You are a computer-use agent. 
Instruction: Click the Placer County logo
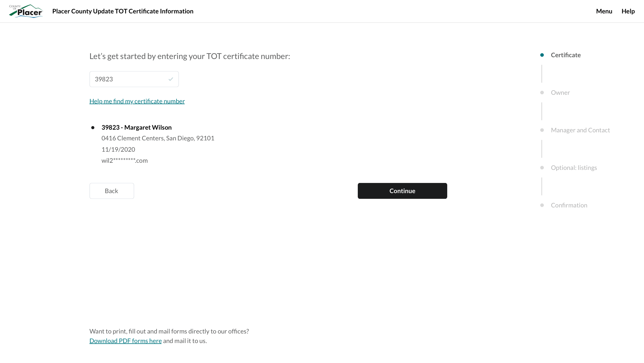[x=26, y=11]
